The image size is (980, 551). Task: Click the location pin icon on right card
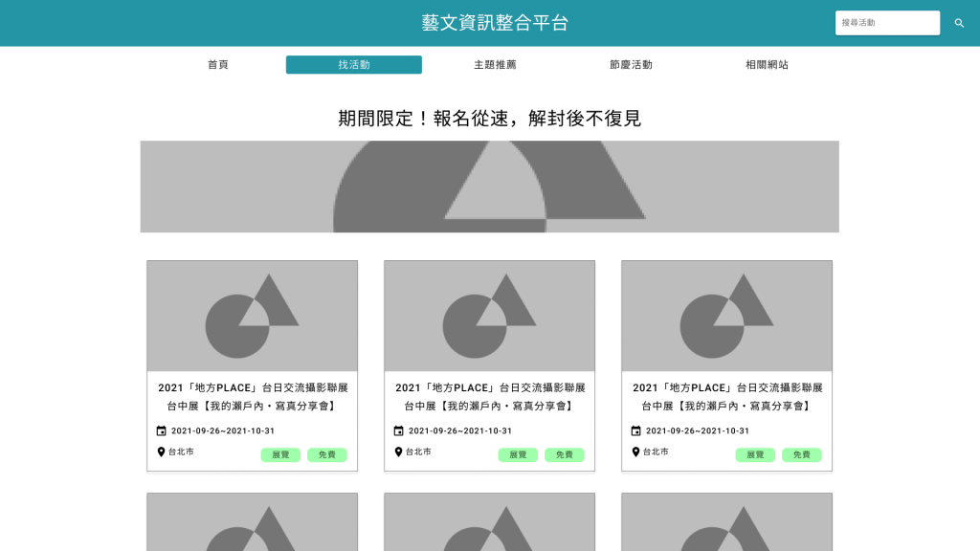click(x=635, y=452)
